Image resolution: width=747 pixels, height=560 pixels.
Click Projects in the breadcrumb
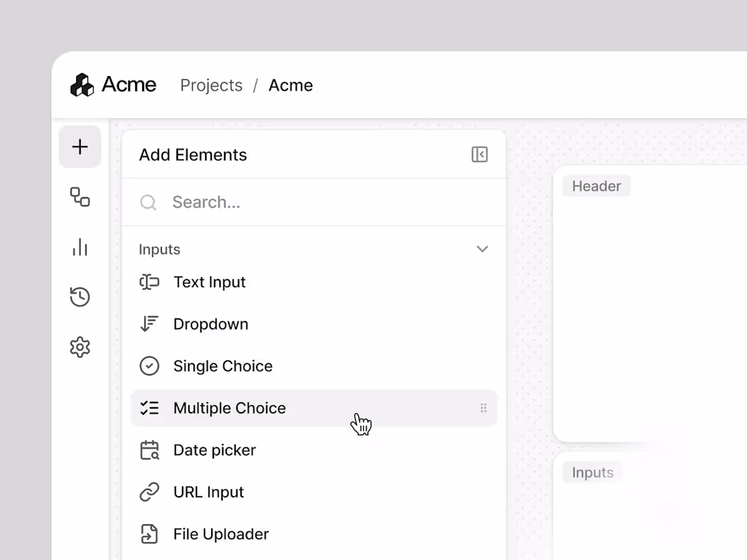pyautogui.click(x=211, y=85)
